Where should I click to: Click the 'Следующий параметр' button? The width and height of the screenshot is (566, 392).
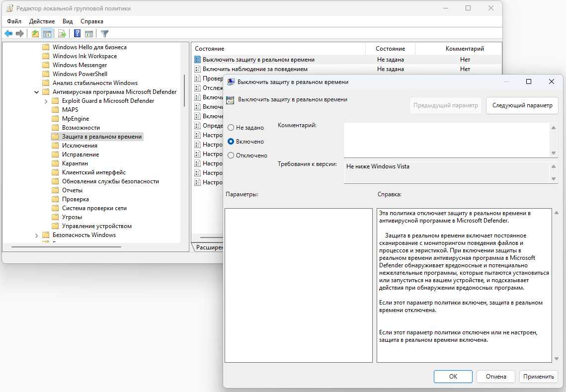tap(522, 105)
